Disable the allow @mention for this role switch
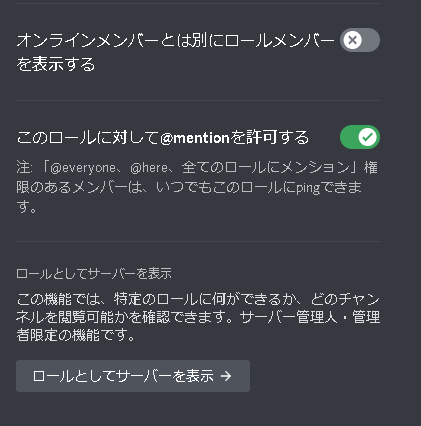 click(360, 137)
